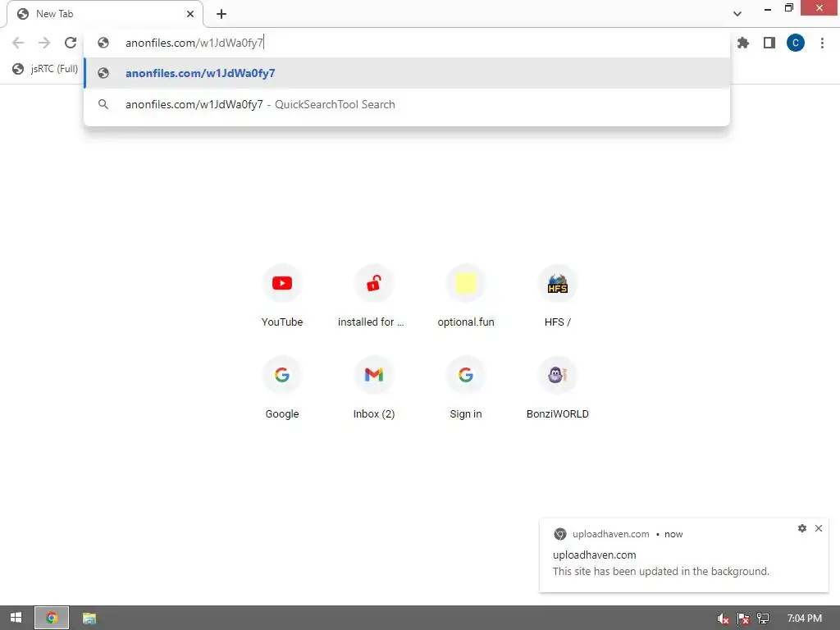Click the muted volume tray icon

tap(723, 619)
